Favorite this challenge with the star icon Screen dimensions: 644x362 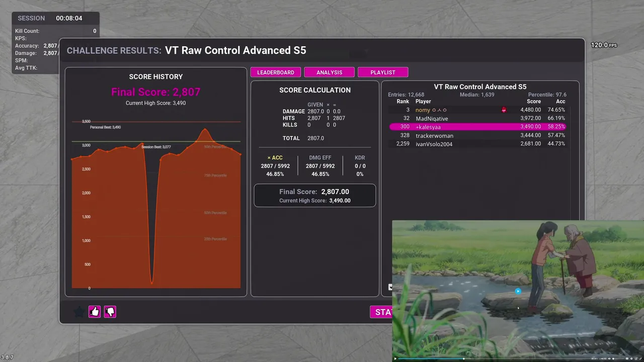click(79, 312)
